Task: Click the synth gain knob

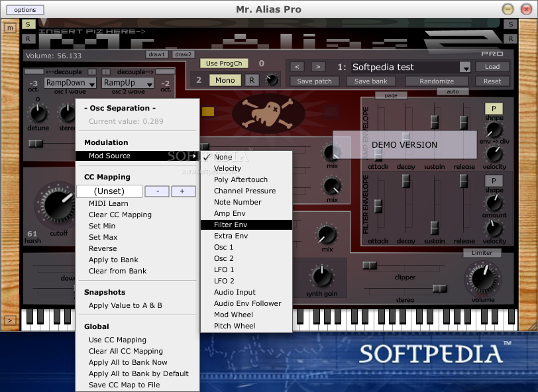Action: click(x=322, y=276)
